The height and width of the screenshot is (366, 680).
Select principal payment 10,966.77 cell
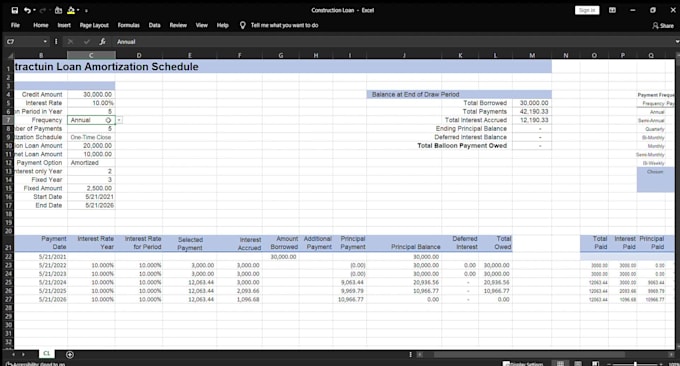(x=350, y=300)
